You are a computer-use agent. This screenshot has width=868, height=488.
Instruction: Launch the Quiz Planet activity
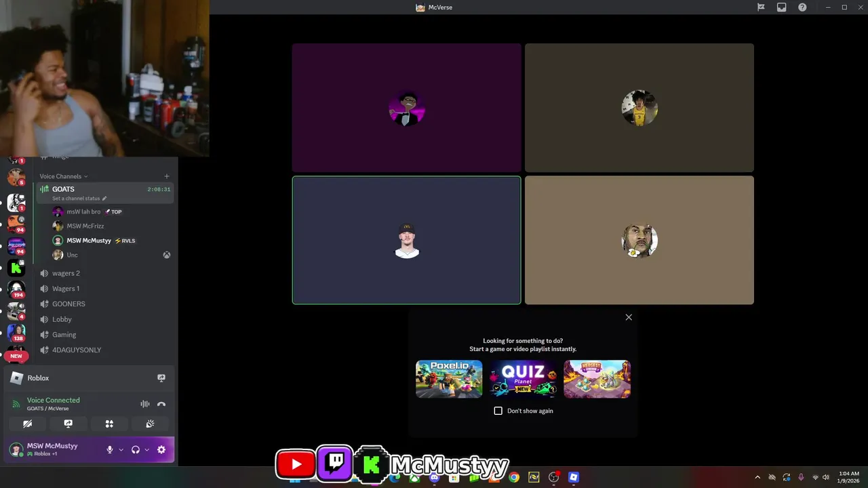523,379
